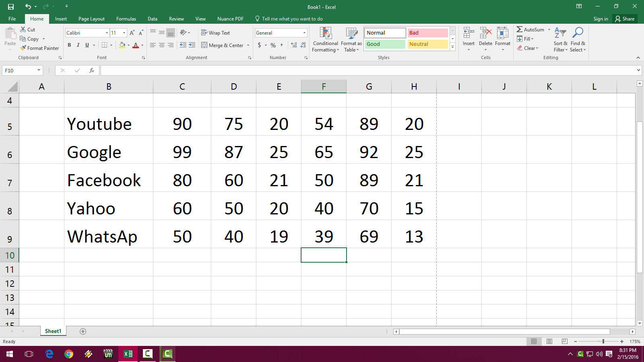Apply the Bad cell style

point(428,33)
